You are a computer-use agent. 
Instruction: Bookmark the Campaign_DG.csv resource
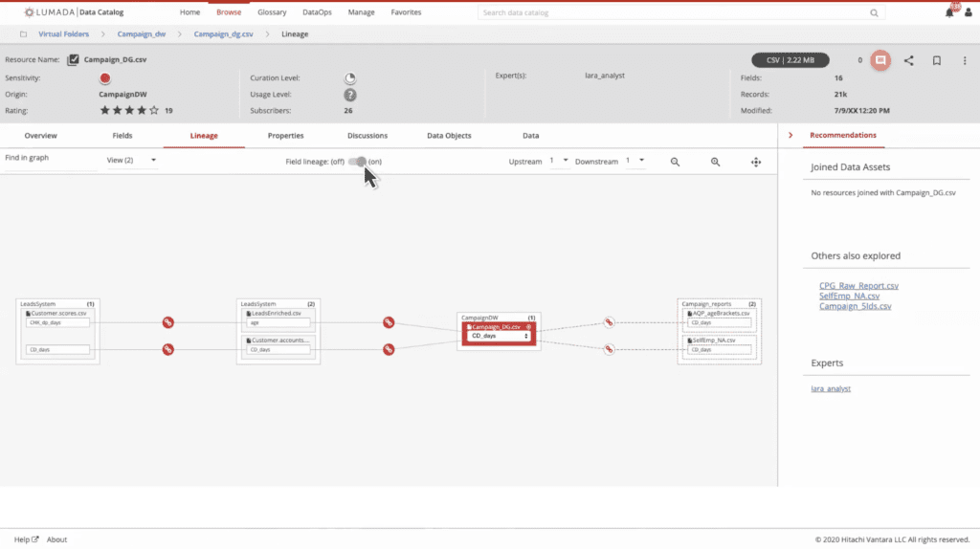937,60
